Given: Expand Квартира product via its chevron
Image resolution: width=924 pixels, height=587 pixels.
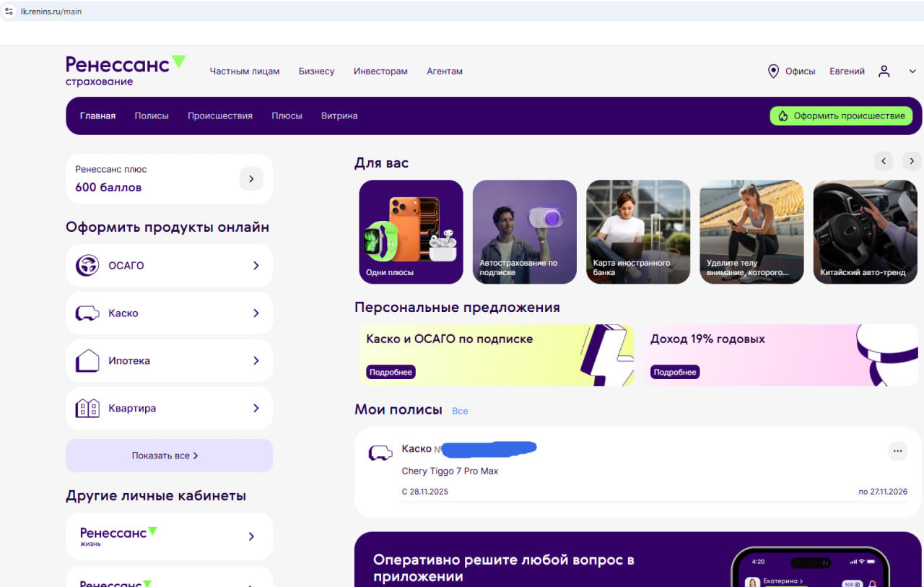Looking at the screenshot, I should [x=256, y=409].
